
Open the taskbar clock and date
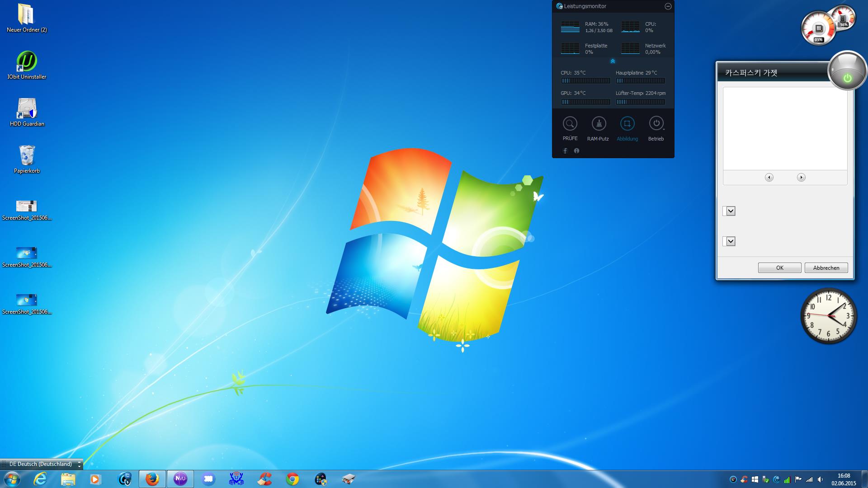point(844,479)
